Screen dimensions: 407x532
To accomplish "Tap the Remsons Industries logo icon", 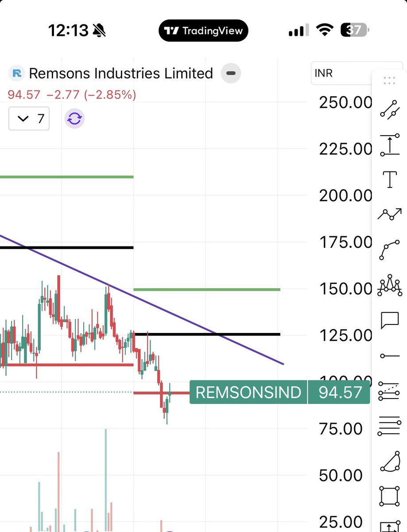I will [x=17, y=73].
